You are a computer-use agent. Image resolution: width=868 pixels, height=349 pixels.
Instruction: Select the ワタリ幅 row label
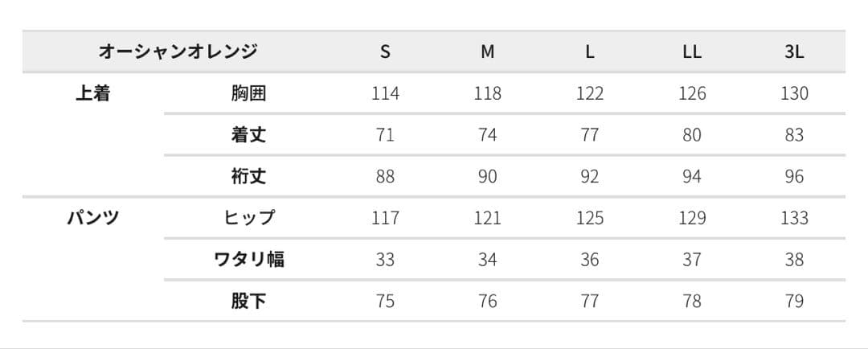(248, 260)
